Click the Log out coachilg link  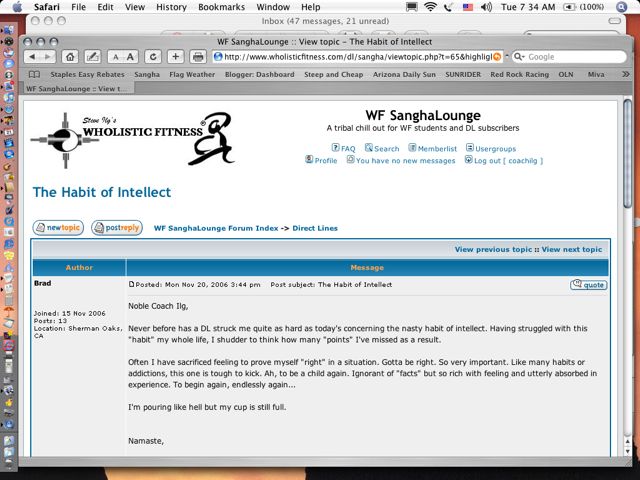click(x=503, y=160)
